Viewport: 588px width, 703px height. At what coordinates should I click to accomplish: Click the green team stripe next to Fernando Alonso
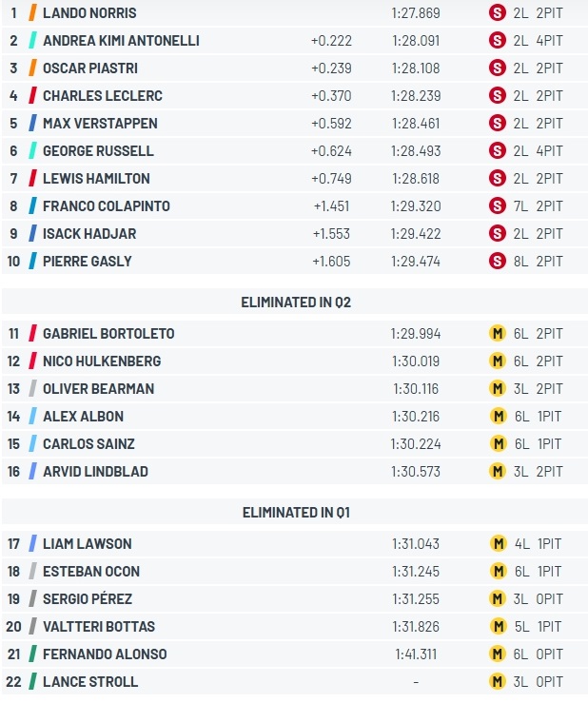(32, 654)
